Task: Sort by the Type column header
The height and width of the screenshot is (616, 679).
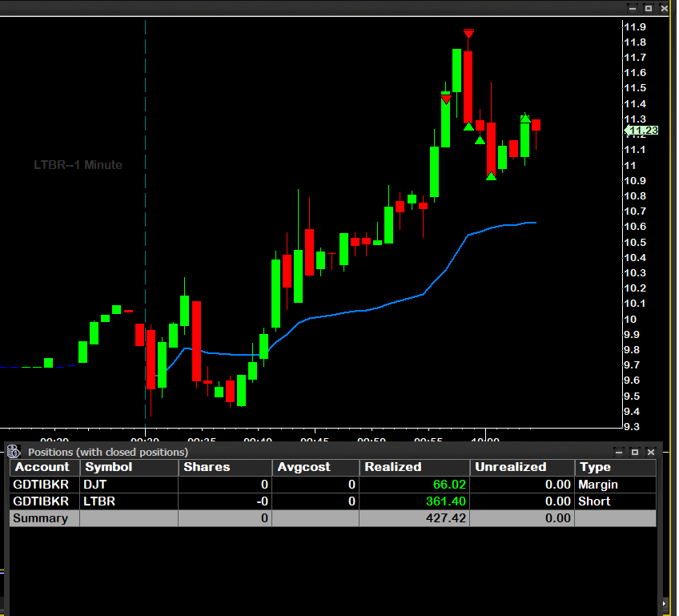Action: pyautogui.click(x=615, y=467)
